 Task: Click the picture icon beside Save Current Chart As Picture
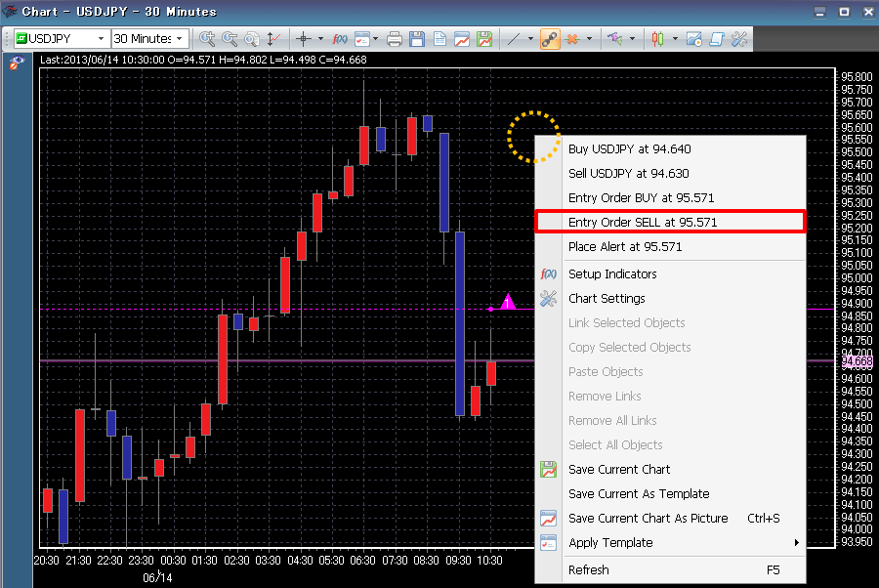coord(548,518)
